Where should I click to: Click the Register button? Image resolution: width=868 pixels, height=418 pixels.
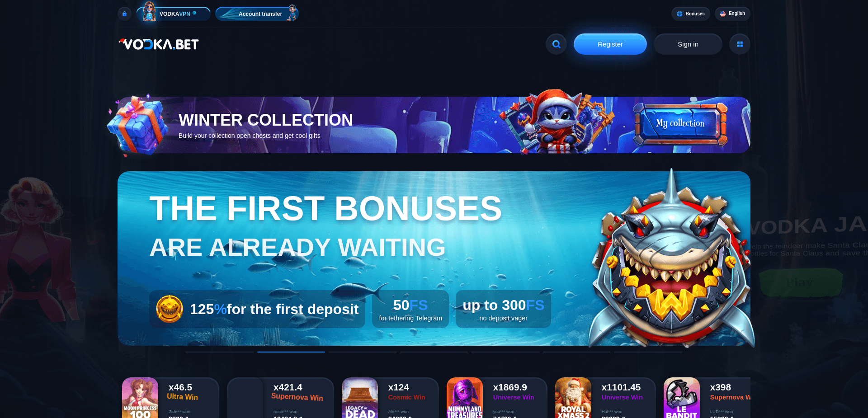[610, 44]
